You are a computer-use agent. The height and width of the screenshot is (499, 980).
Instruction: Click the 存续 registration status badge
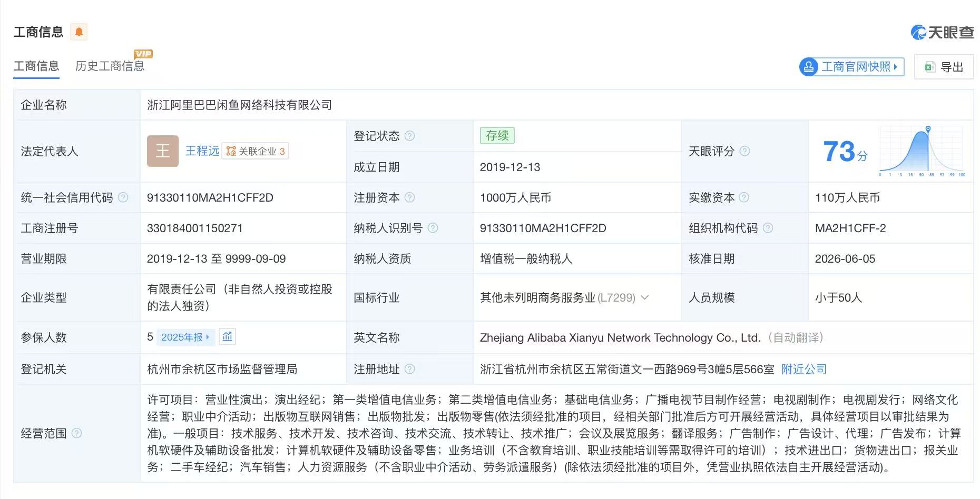click(x=497, y=136)
